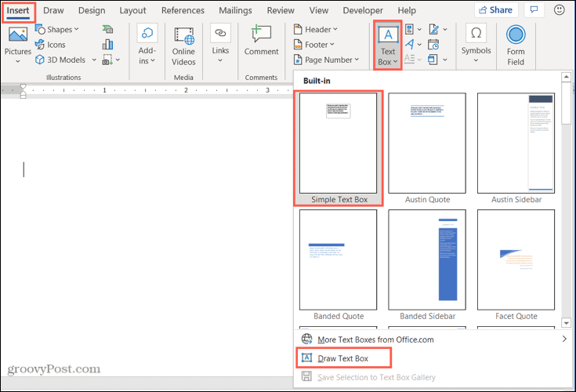Click the Form Field button
Viewport: 576px width, 392px height.
(x=516, y=45)
